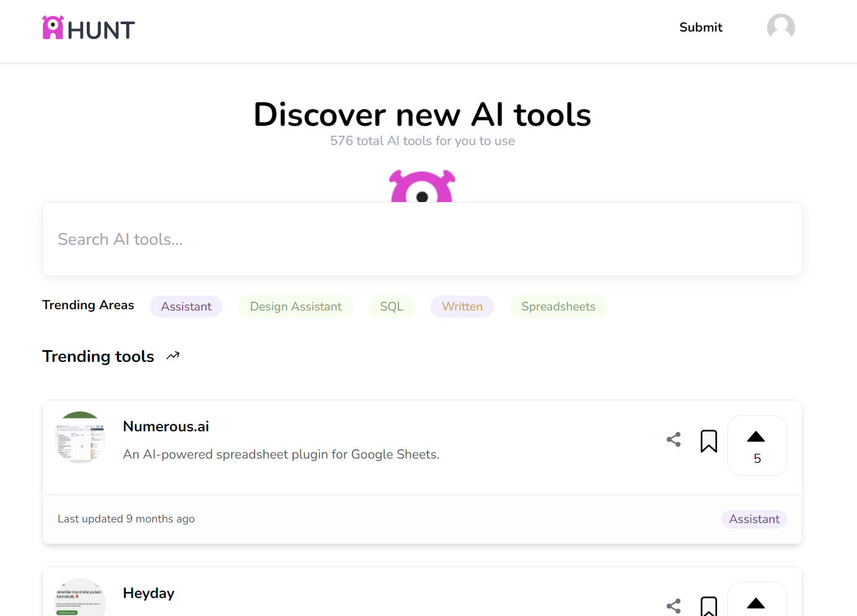857x616 pixels.
Task: Click the trending arrow icon beside Trending tools
Action: 173,356
